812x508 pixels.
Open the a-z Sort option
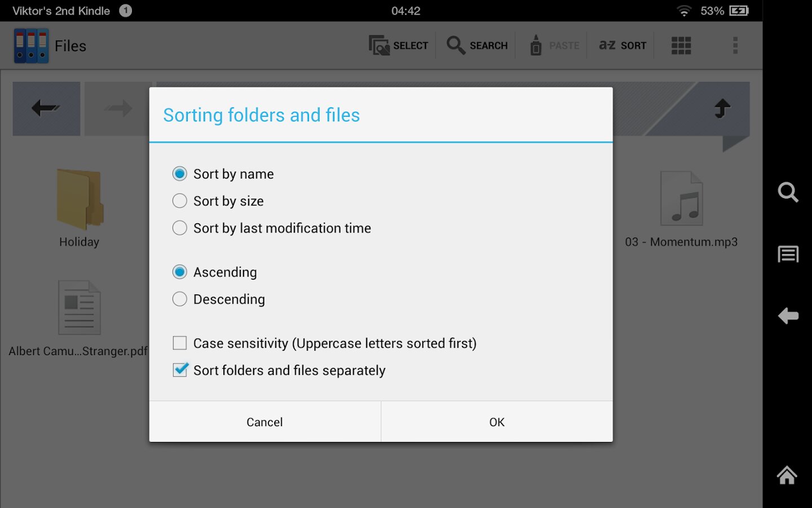tap(622, 46)
